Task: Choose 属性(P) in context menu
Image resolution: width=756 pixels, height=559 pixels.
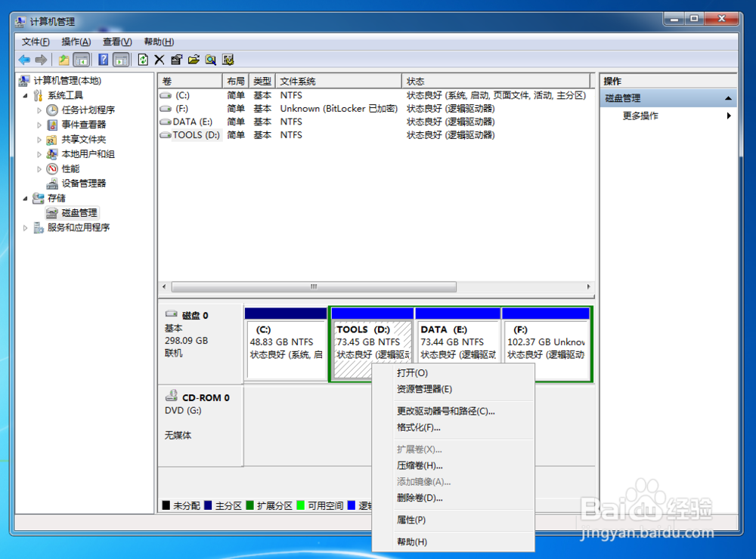Action: tap(453, 520)
